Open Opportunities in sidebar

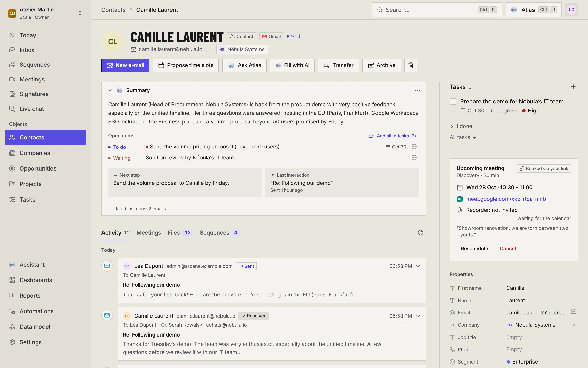[x=46, y=168]
